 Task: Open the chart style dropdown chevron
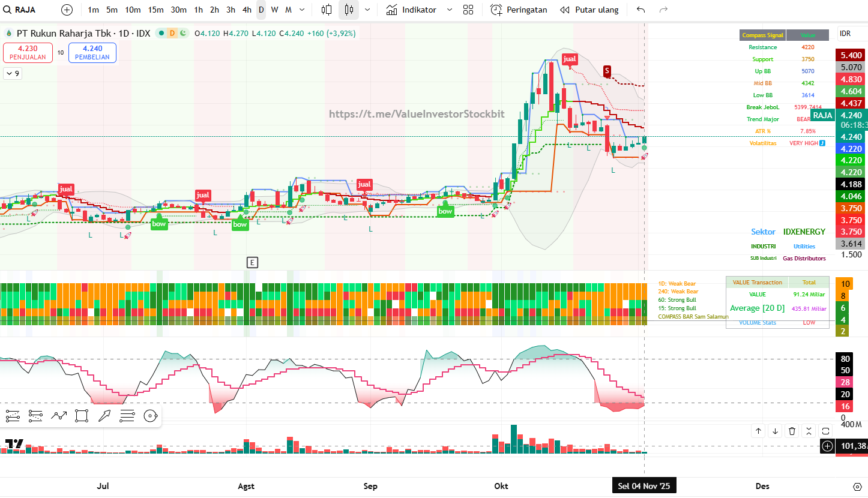pos(367,10)
